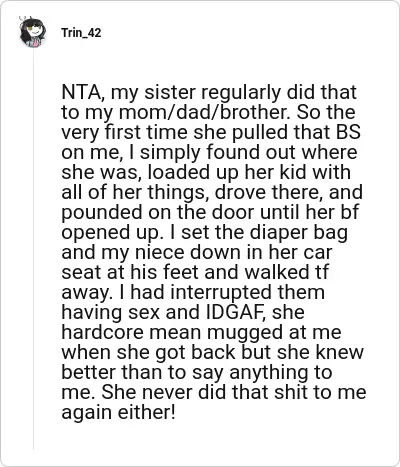Click the final words "again either!"

[x=118, y=412]
